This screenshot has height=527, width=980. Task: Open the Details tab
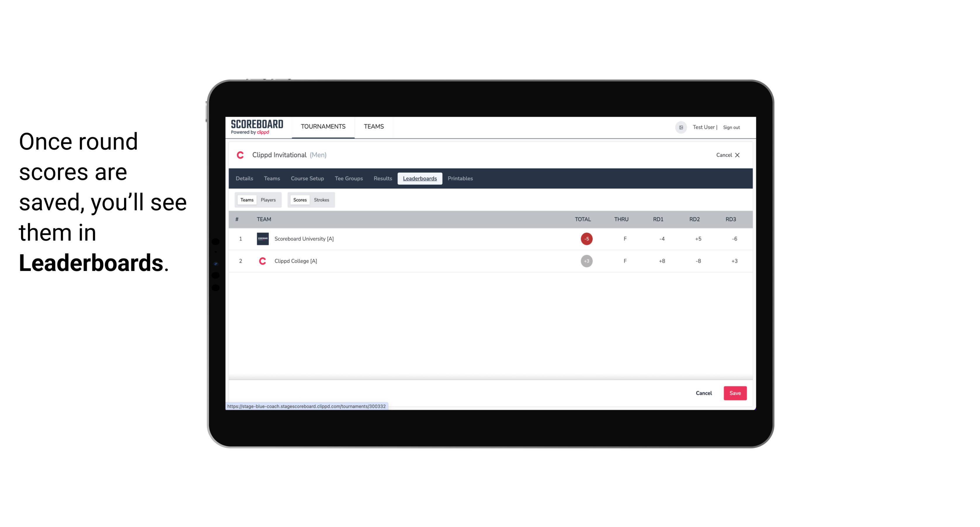pos(244,179)
